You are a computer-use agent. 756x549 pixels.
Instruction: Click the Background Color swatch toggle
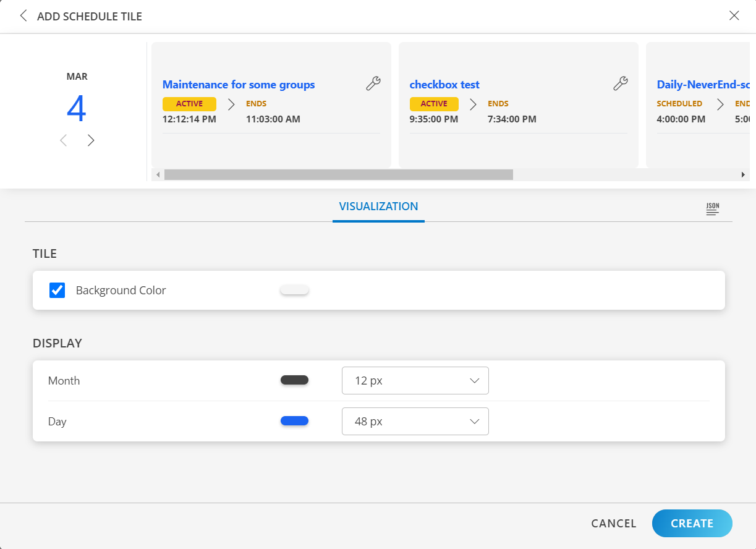point(294,289)
